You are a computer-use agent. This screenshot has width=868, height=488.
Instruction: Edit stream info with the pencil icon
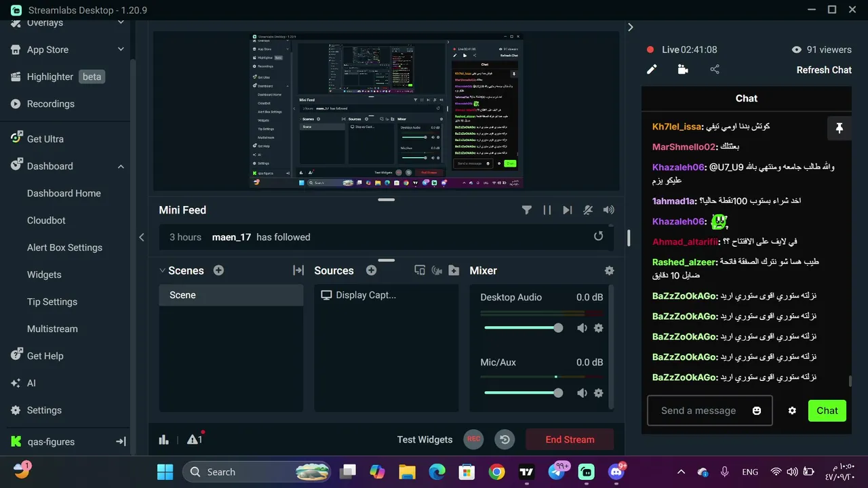point(652,69)
